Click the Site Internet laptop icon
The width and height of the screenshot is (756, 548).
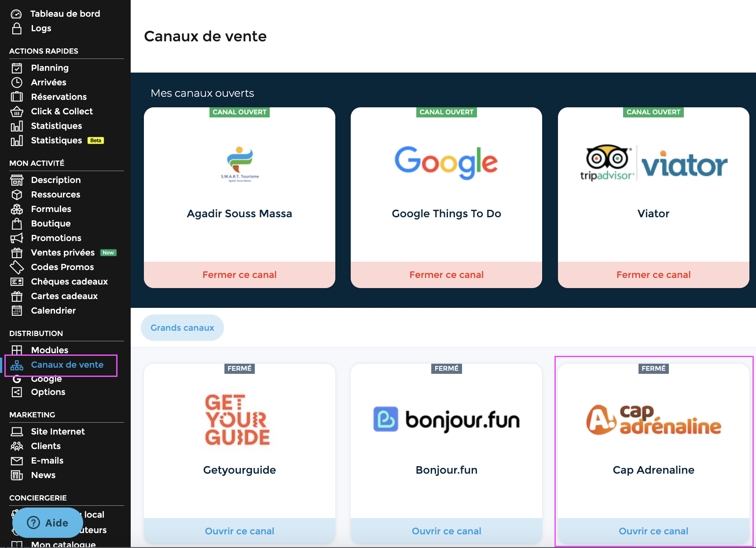17,432
